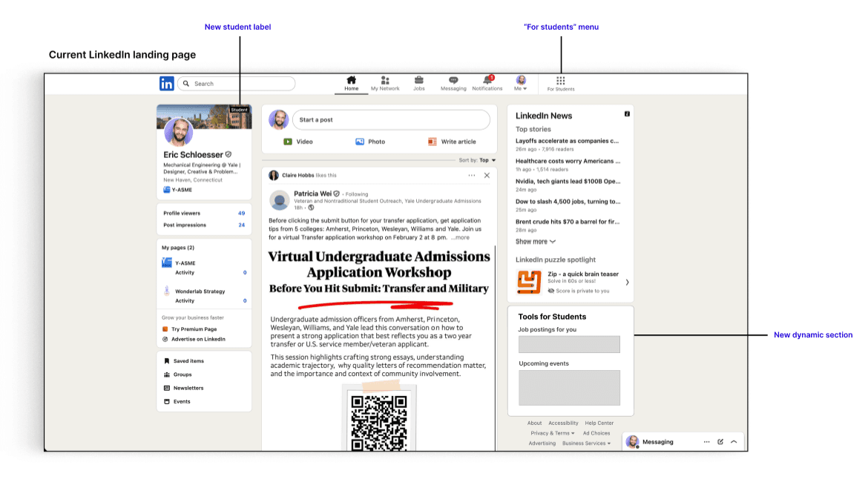
Task: Click Upcoming events placeholder box
Action: [x=569, y=388]
